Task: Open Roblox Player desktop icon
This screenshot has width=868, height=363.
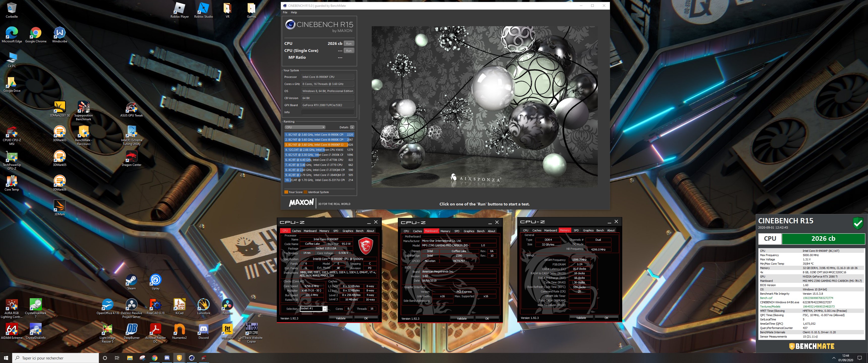Action: [180, 10]
